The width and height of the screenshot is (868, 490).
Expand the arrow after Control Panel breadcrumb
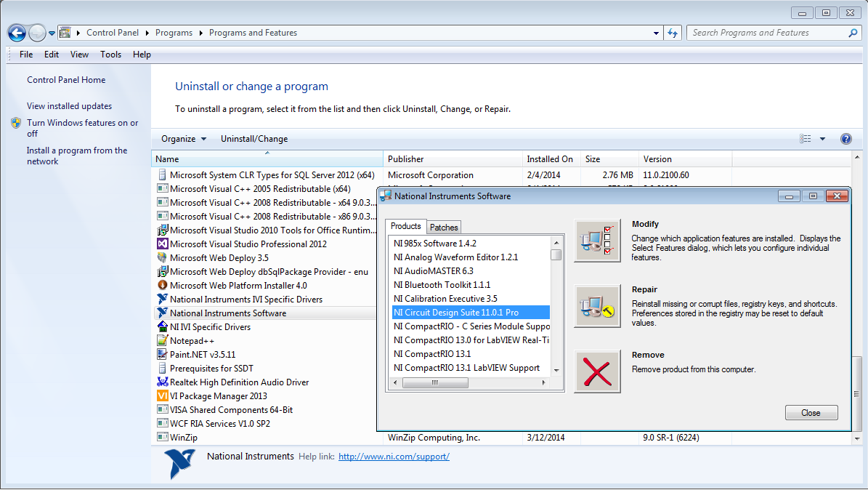click(x=147, y=33)
